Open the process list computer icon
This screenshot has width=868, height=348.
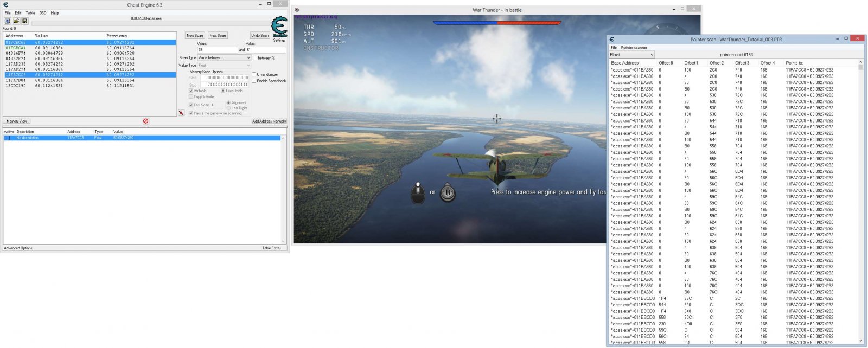tap(8, 21)
